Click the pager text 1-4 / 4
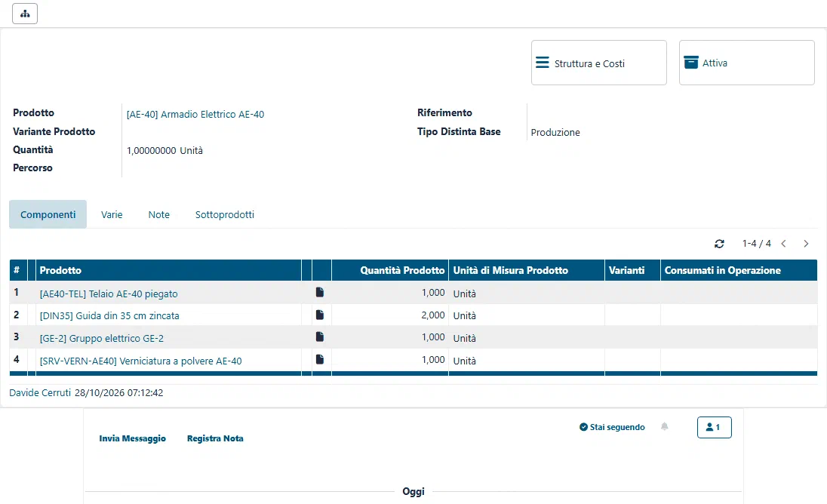 pos(756,244)
